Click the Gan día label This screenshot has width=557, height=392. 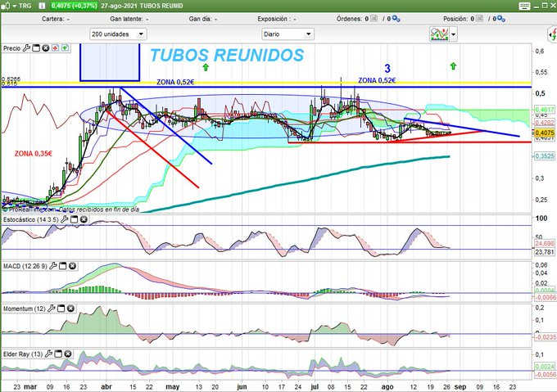coord(200,19)
